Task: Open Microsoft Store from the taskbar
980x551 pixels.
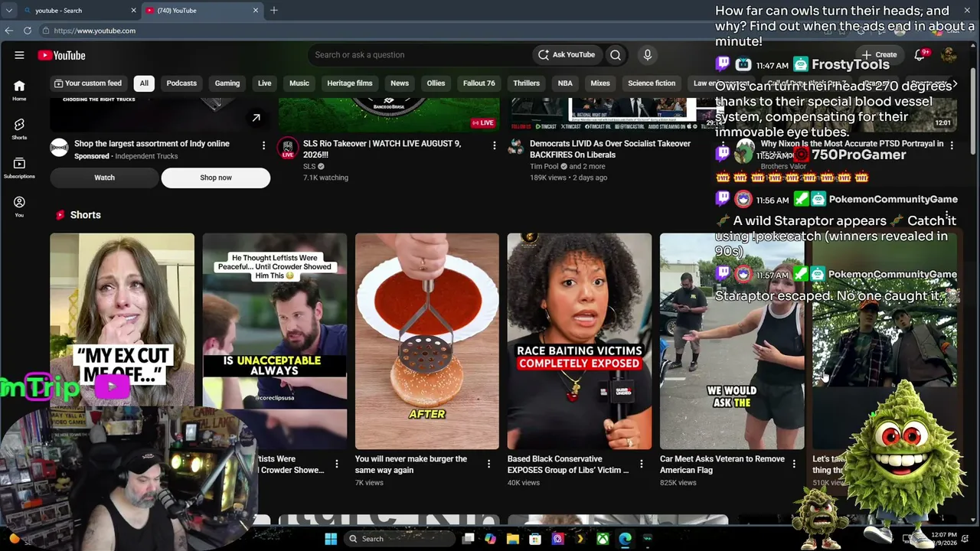Action: 535,539
